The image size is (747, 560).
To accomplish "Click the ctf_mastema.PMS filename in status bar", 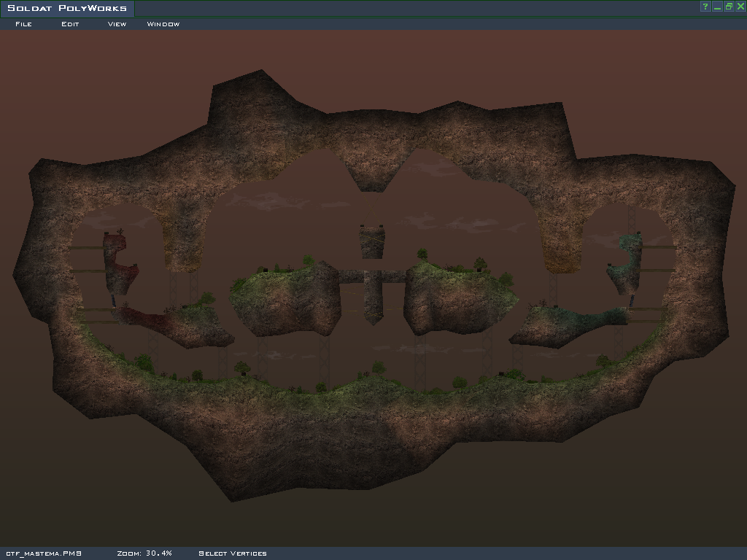I will coord(44,553).
